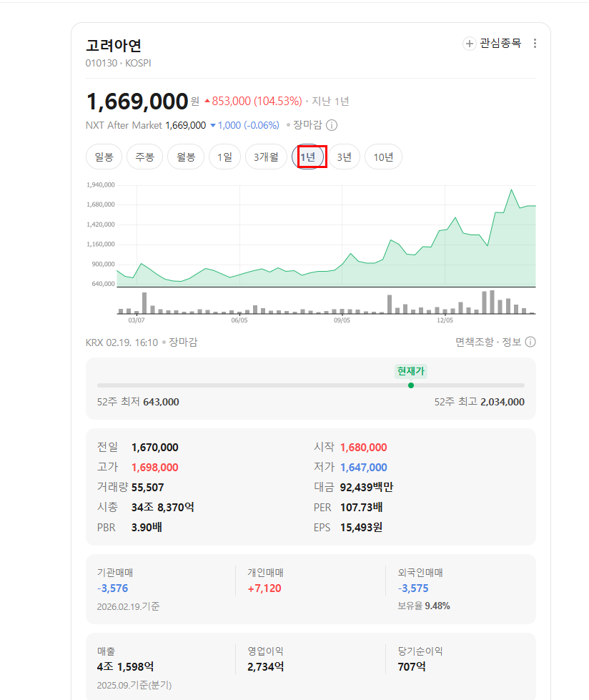Switch chart to 1년 period
This screenshot has width=589, height=700.
click(x=308, y=157)
